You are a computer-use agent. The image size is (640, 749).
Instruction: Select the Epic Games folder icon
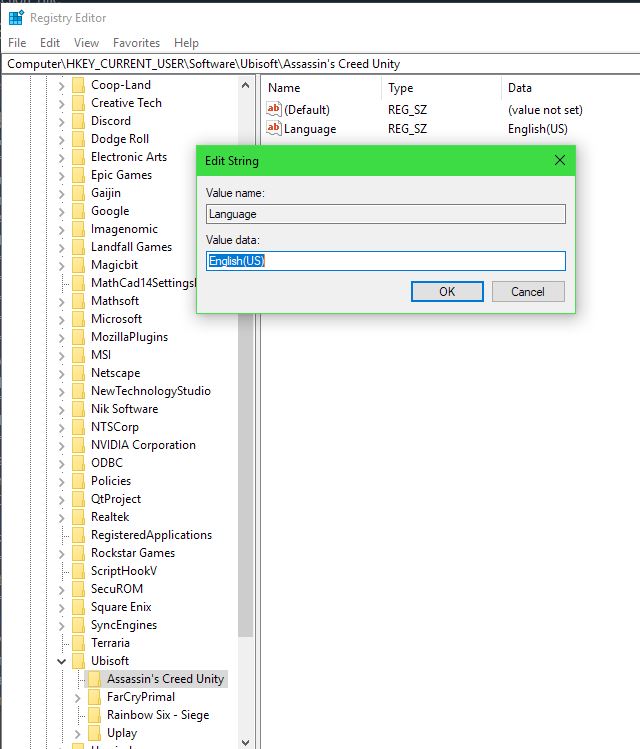coord(78,175)
